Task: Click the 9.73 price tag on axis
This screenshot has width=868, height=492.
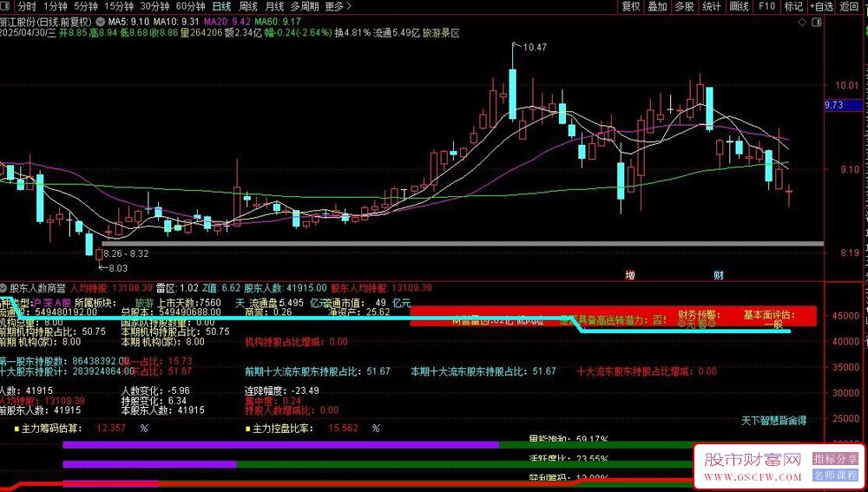Action: pyautogui.click(x=844, y=105)
